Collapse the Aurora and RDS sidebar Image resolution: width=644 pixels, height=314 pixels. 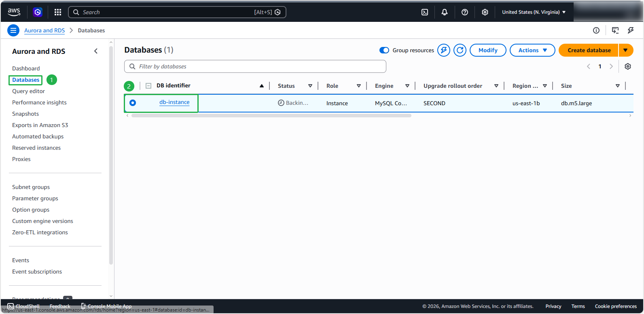[x=96, y=51]
